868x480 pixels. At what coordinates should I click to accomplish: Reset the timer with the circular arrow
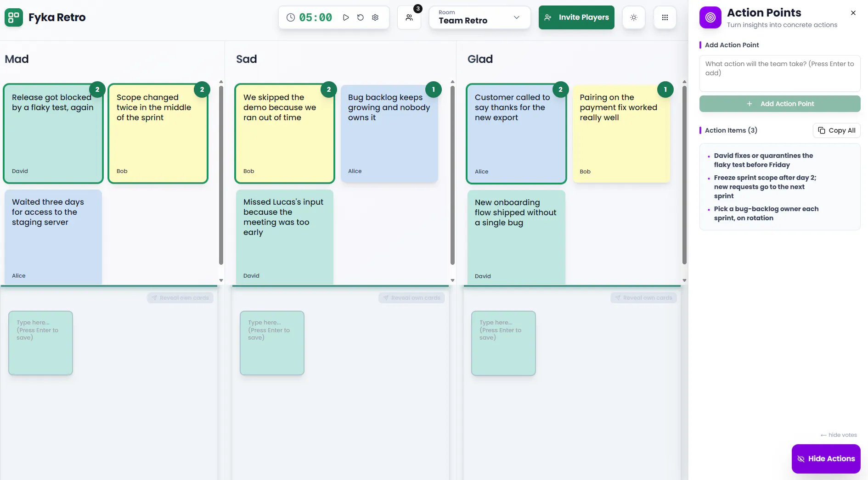tap(361, 17)
